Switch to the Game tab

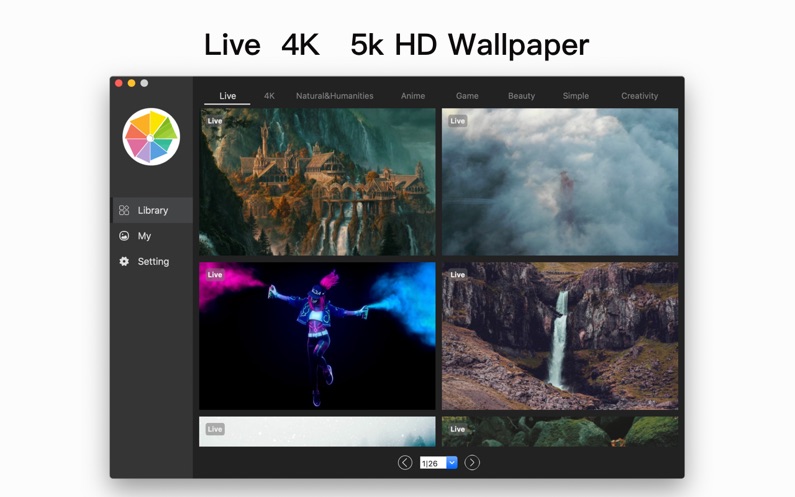tap(467, 96)
